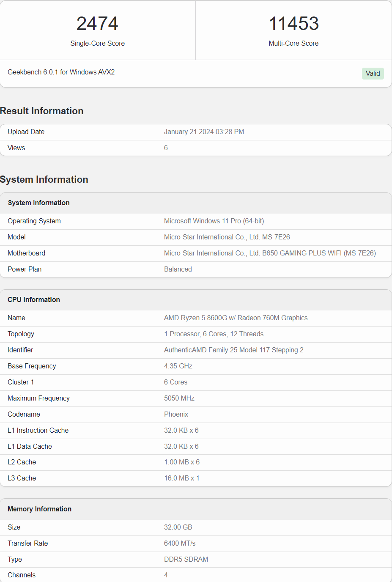Click the Single-Core Score label
Image resolution: width=392 pixels, height=582 pixels.
97,44
